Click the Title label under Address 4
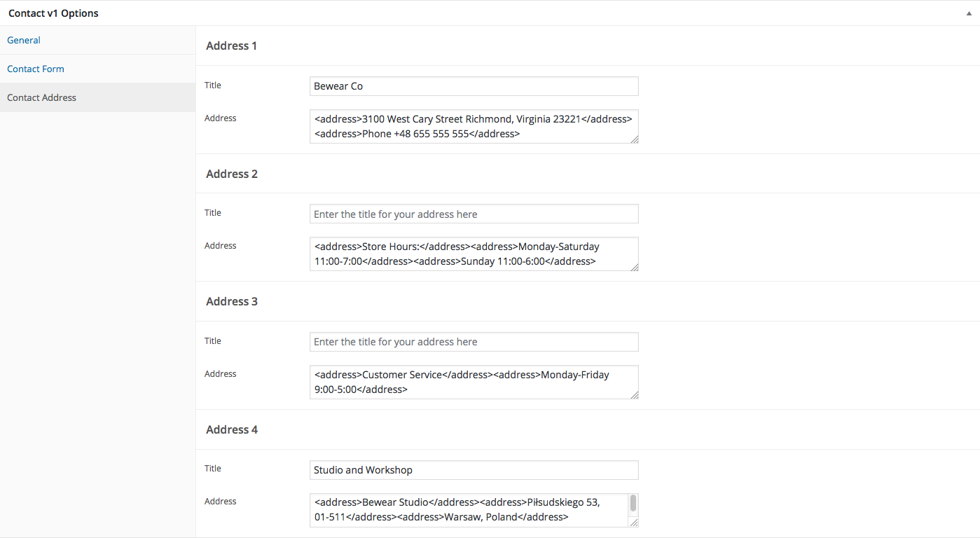The width and height of the screenshot is (980, 538). [x=213, y=468]
